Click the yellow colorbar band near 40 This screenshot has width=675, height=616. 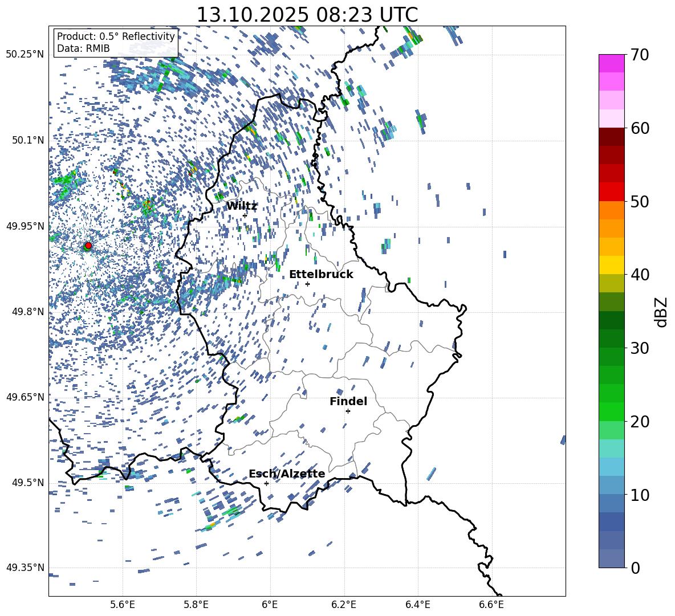tap(611, 265)
